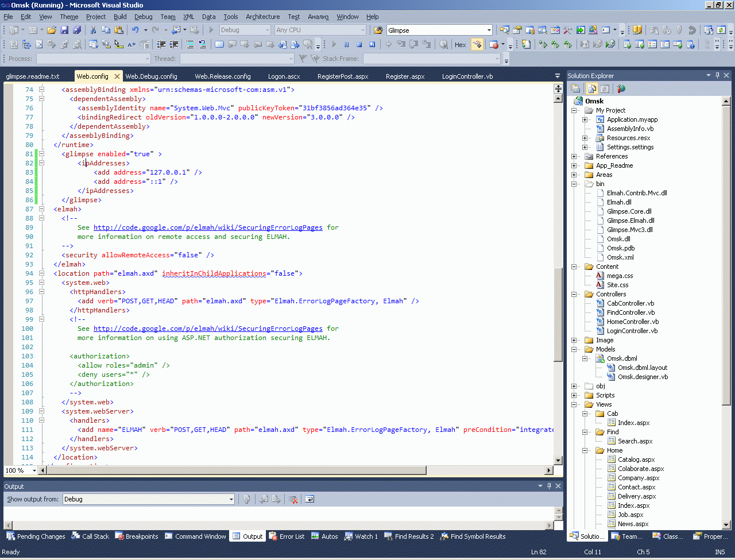Collapse the glimpse element at line 81

[x=41, y=154]
